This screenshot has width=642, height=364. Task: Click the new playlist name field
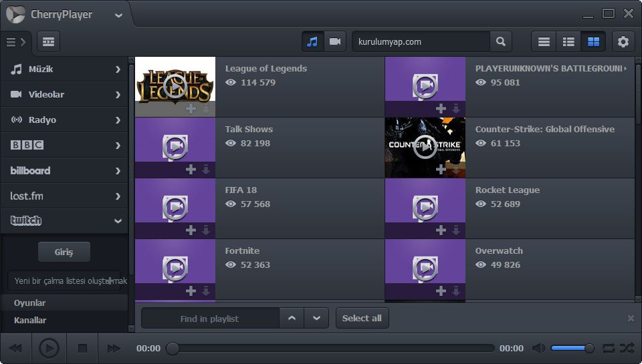(64, 281)
